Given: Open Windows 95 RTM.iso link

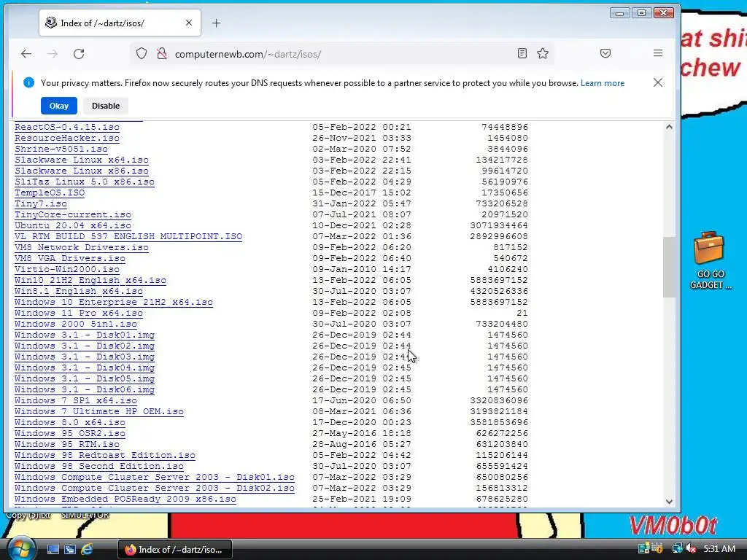Looking at the screenshot, I should 67,445.
